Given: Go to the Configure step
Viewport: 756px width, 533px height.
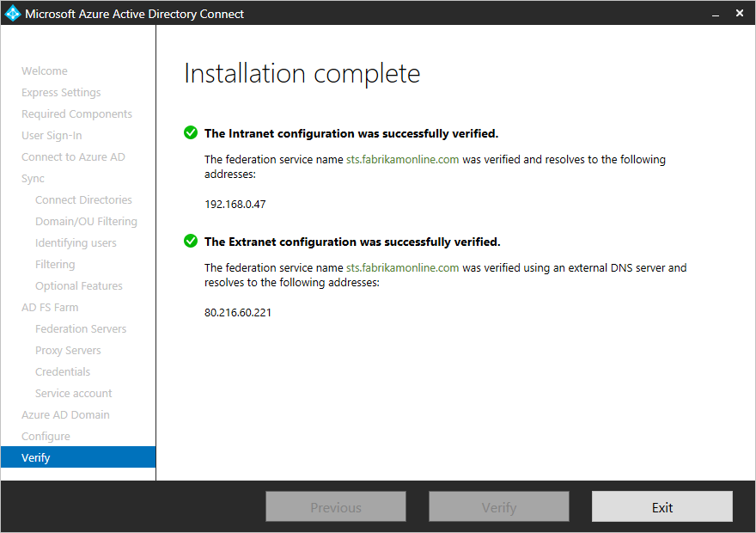Looking at the screenshot, I should (x=46, y=437).
